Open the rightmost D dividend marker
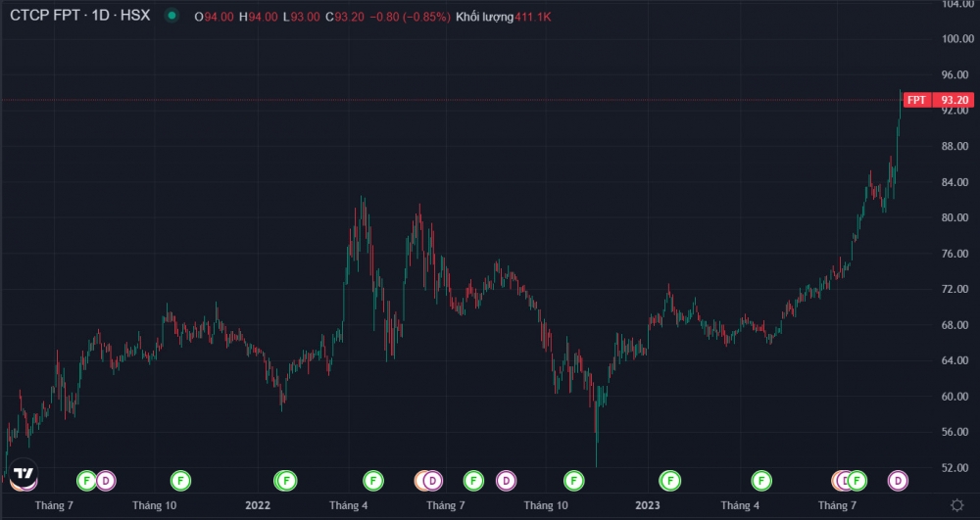The height and width of the screenshot is (520, 980). 898,480
